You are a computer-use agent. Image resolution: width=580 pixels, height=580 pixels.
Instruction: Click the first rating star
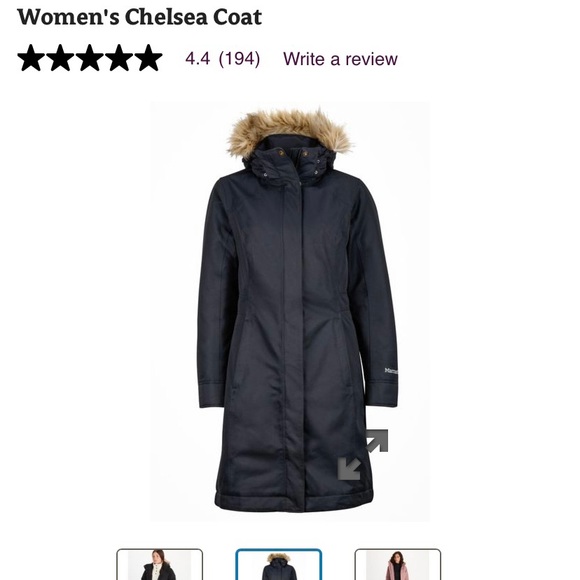coord(31,58)
